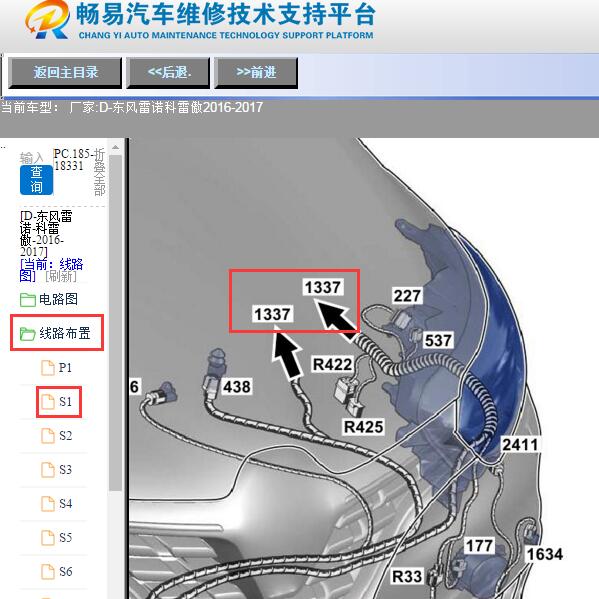Image resolution: width=599 pixels, height=599 pixels.
Task: Click connector label R422 in diagram
Action: 332,364
